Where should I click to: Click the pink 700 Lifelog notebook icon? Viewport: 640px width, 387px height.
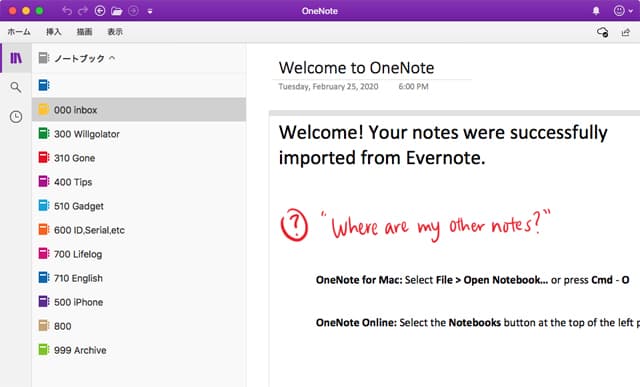(44, 254)
